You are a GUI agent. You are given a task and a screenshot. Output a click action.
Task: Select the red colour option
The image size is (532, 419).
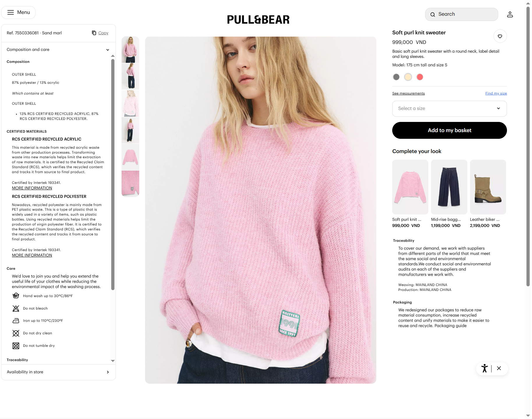(x=420, y=77)
